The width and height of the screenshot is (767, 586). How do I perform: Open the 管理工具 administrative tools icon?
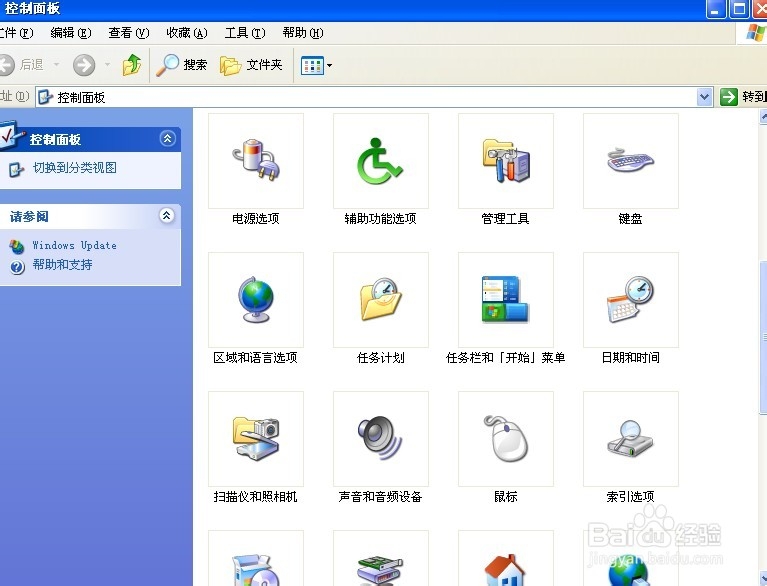click(506, 161)
